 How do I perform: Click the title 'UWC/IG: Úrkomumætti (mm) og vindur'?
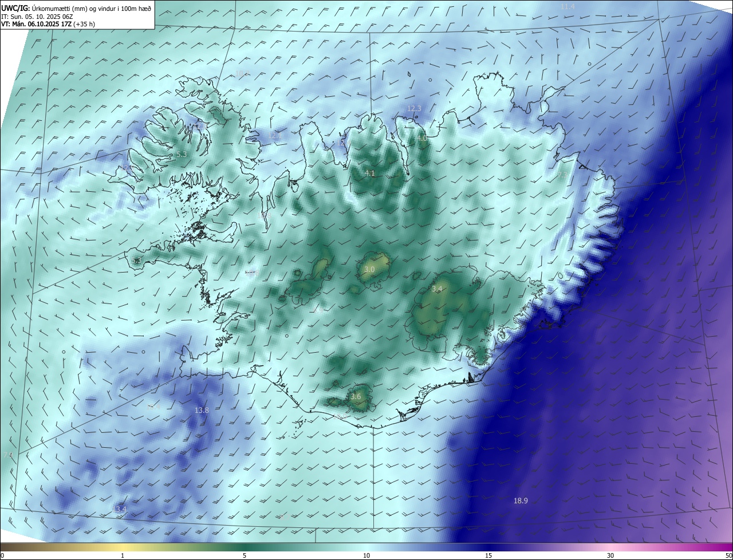(x=76, y=8)
